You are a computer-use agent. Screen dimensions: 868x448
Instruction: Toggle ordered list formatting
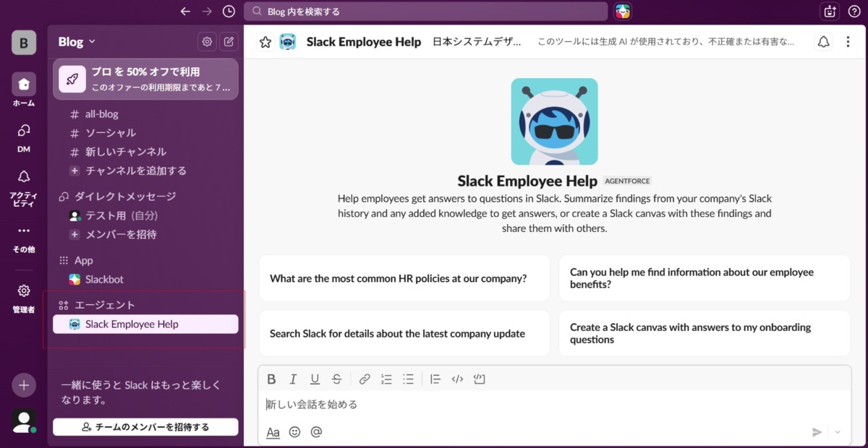click(386, 379)
